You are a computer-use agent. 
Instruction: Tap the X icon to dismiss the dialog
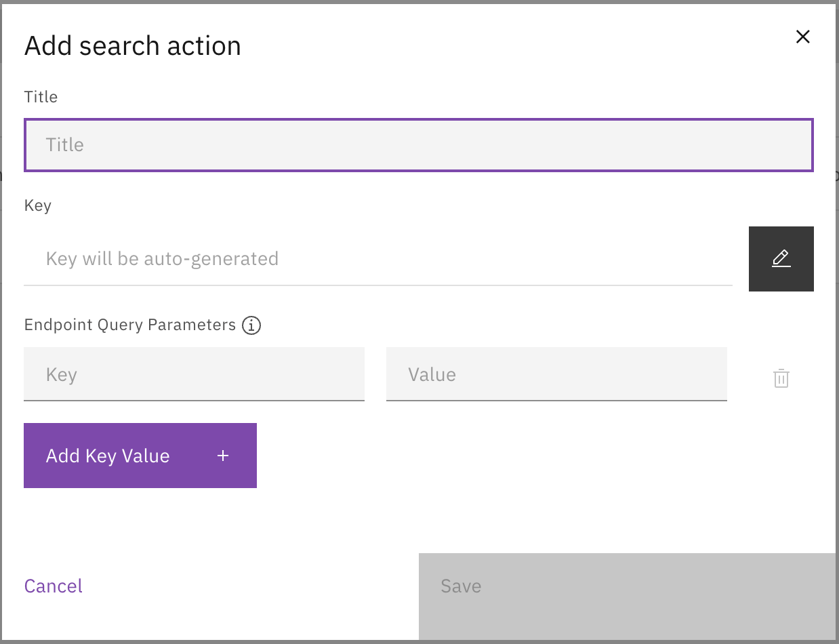[802, 37]
